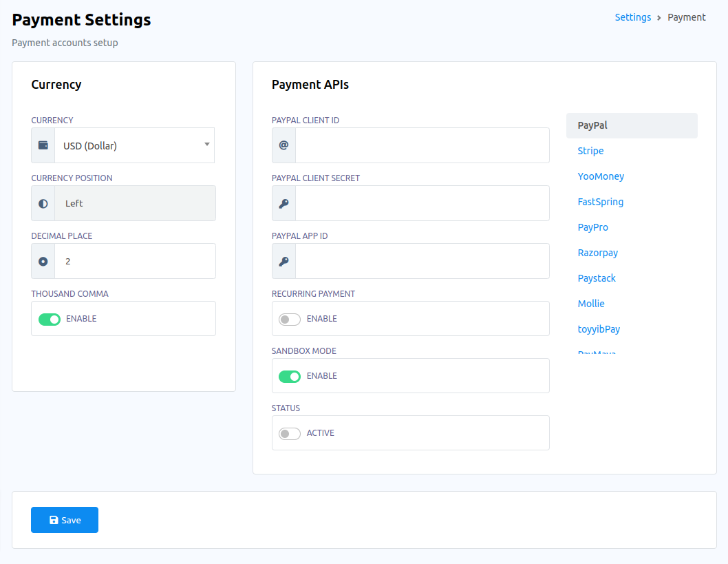Open the USD (Dollar) currency dropdown
The height and width of the screenshot is (564, 728).
pyautogui.click(x=134, y=145)
